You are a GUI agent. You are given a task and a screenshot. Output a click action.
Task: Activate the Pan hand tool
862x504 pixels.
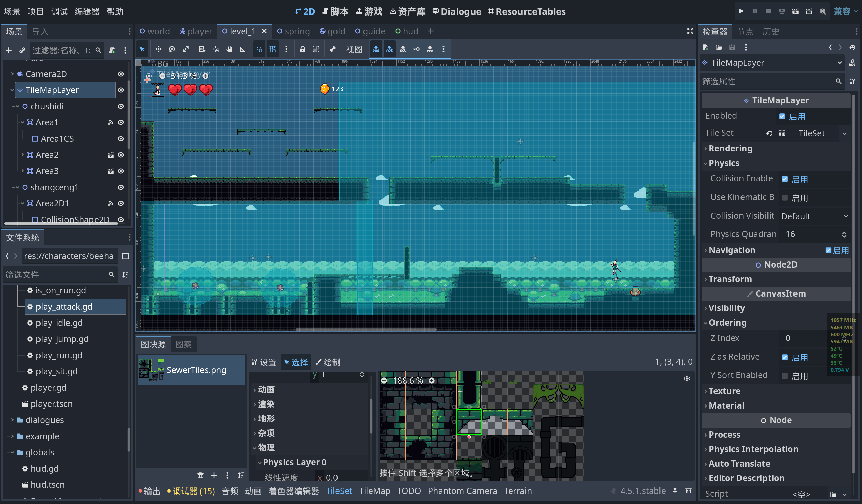229,49
